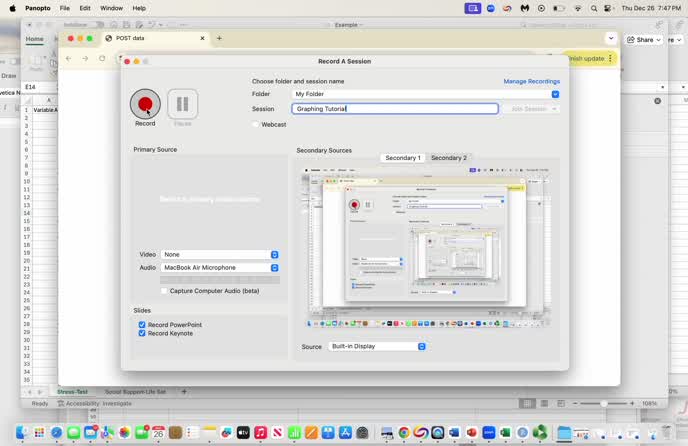This screenshot has width=688, height=446.
Task: Launch the Music app from the dock
Action: 260,433
